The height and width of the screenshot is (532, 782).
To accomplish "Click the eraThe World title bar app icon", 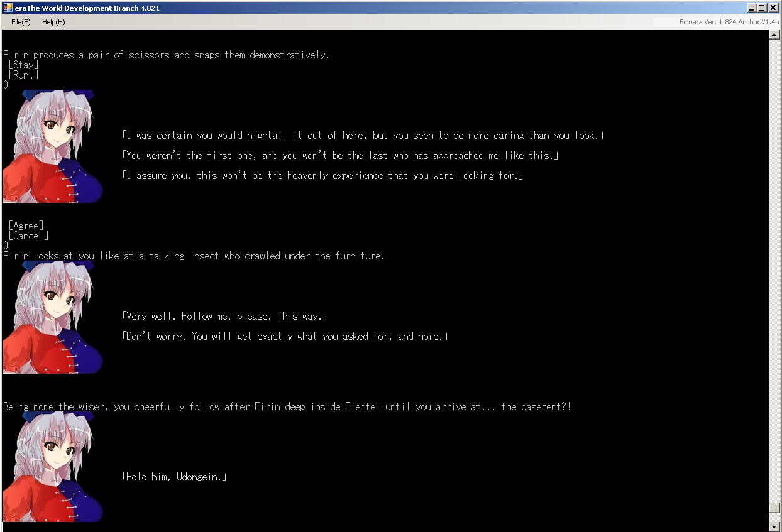I will pos(8,8).
